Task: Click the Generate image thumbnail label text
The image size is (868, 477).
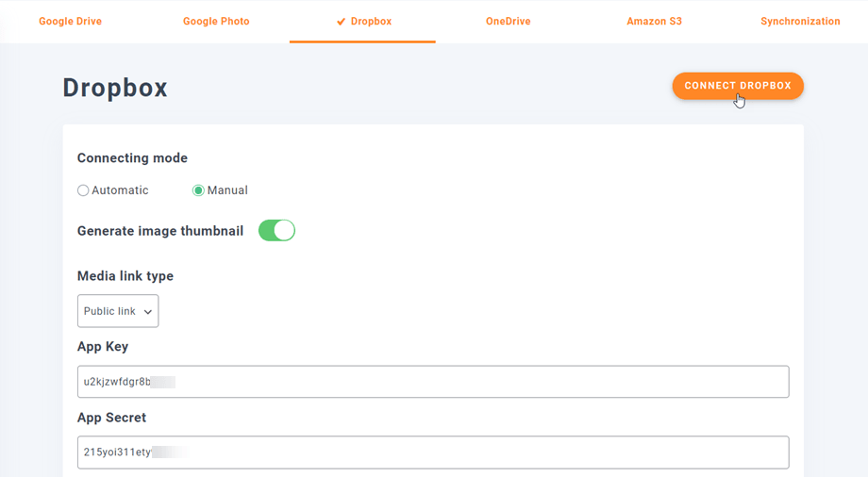Action: (160, 231)
